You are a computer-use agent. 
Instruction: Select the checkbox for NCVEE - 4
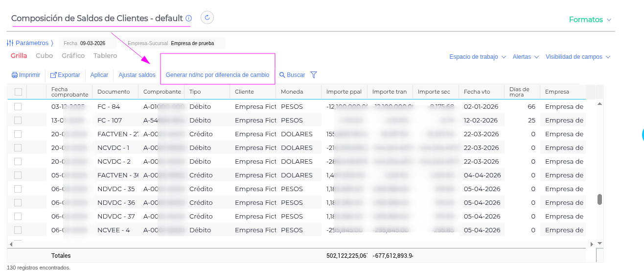coord(18,230)
